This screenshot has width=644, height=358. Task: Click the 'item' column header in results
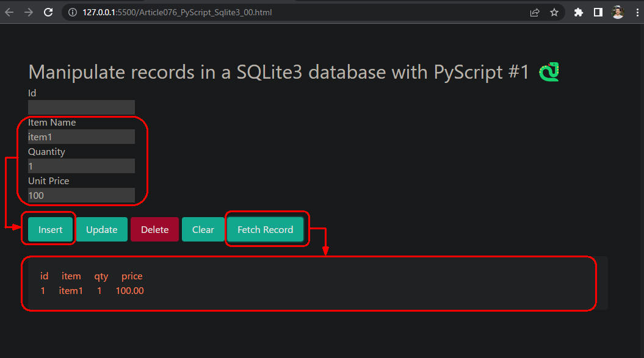(71, 276)
